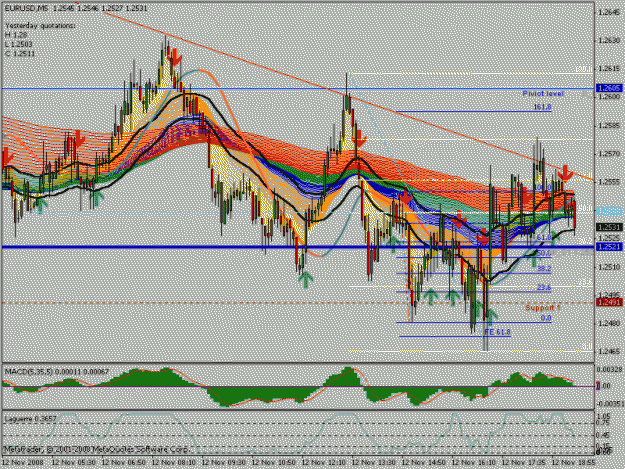Click the EURUSD,M5 chart header text
Image resolution: width=625 pixels, height=469 pixels.
(x=76, y=8)
